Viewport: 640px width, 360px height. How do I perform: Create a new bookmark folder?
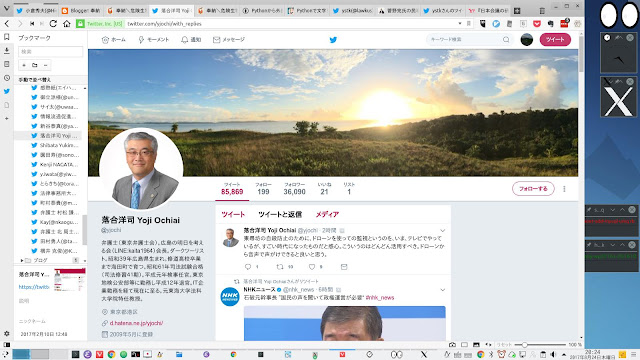coord(35,65)
